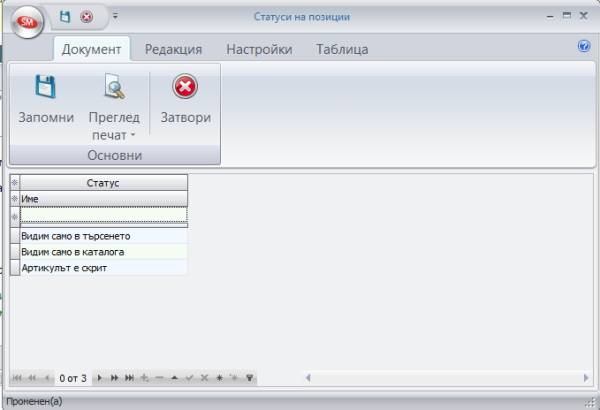Click the SM application menu orb
Viewport: 600px width, 410px height.
click(x=27, y=22)
